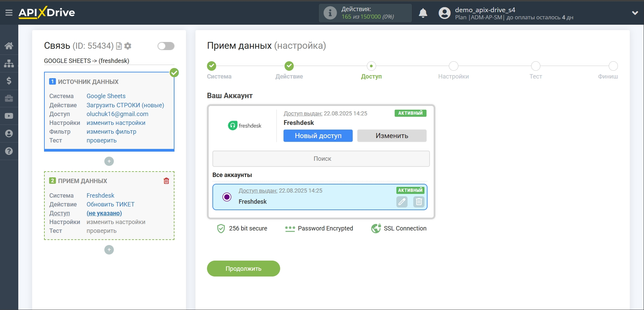Open notifications bell

423,13
